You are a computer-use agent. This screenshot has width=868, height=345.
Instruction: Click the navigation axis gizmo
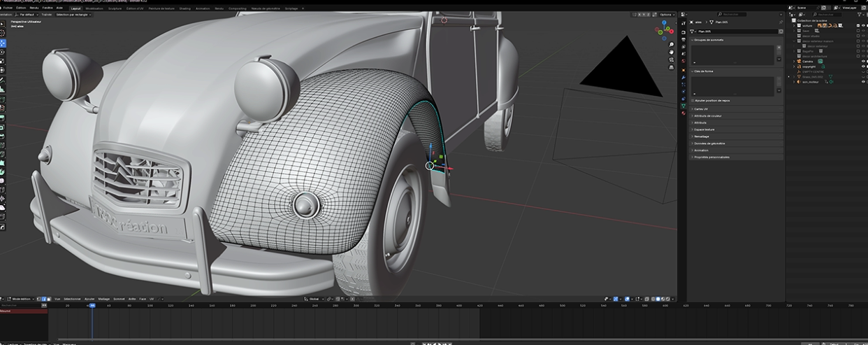click(664, 30)
